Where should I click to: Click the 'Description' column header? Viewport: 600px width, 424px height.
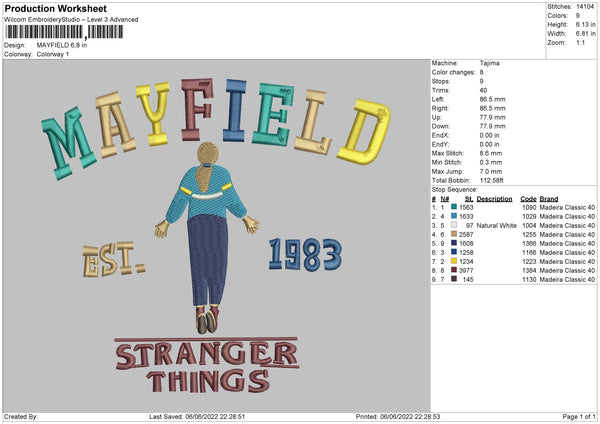tap(494, 199)
